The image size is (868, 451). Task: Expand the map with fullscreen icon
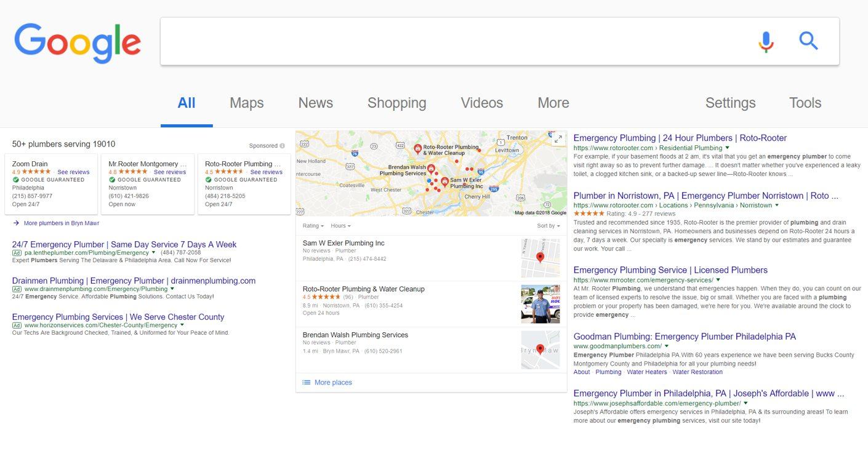point(558,139)
